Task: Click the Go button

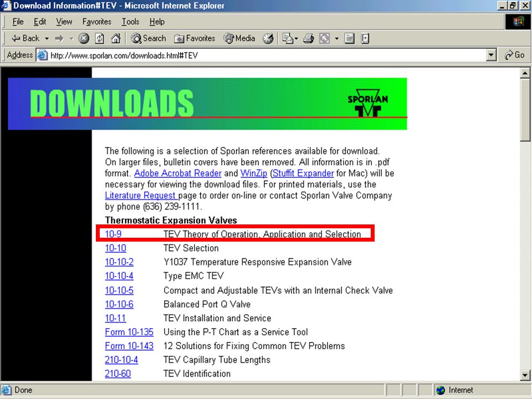Action: coord(515,55)
